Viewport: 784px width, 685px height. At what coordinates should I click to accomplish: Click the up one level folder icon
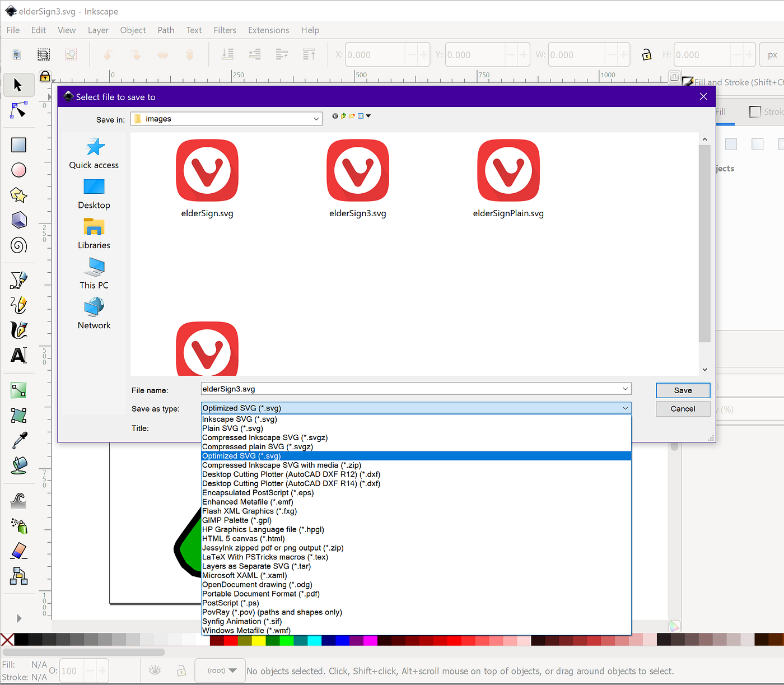(343, 116)
